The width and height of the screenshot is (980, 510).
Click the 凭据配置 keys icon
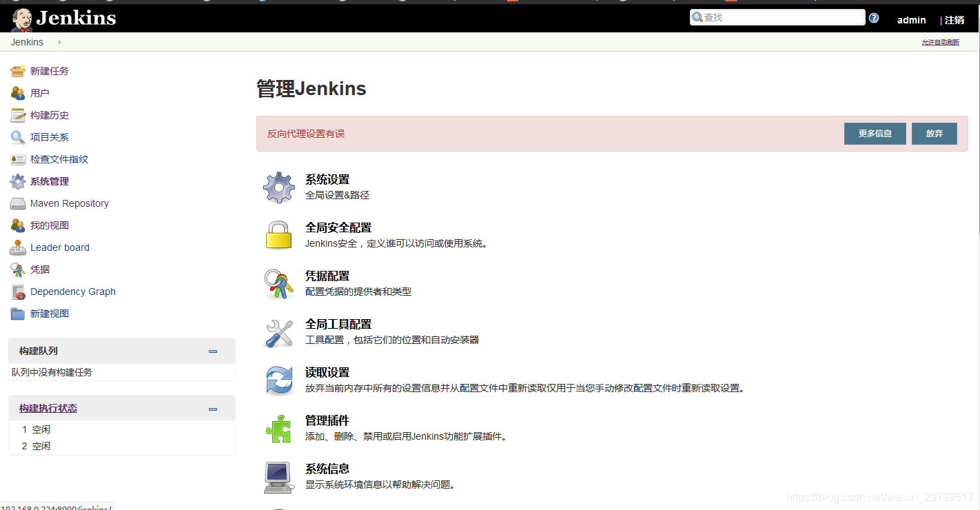(x=279, y=283)
